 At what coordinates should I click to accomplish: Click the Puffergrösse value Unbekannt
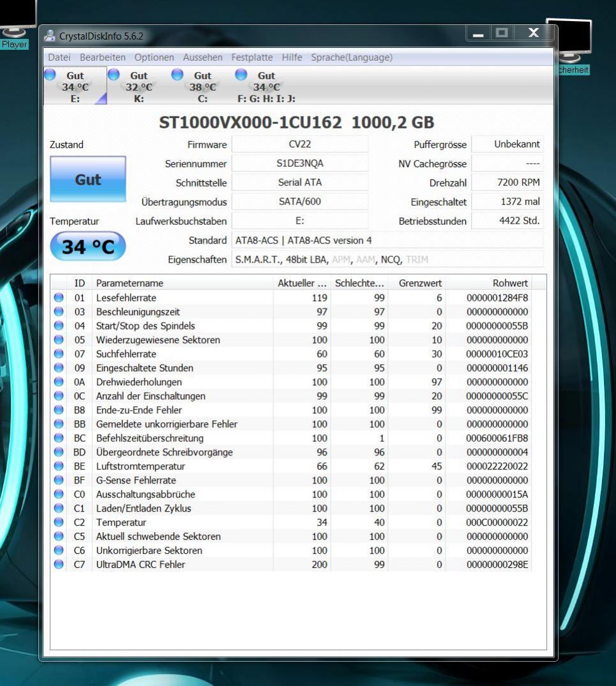coord(507,144)
